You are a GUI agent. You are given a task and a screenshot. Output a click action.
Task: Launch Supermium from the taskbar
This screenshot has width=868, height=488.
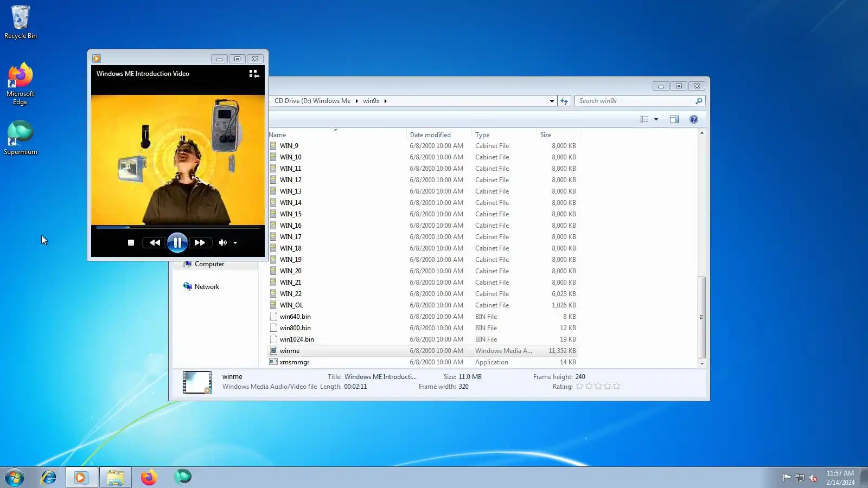point(183,478)
